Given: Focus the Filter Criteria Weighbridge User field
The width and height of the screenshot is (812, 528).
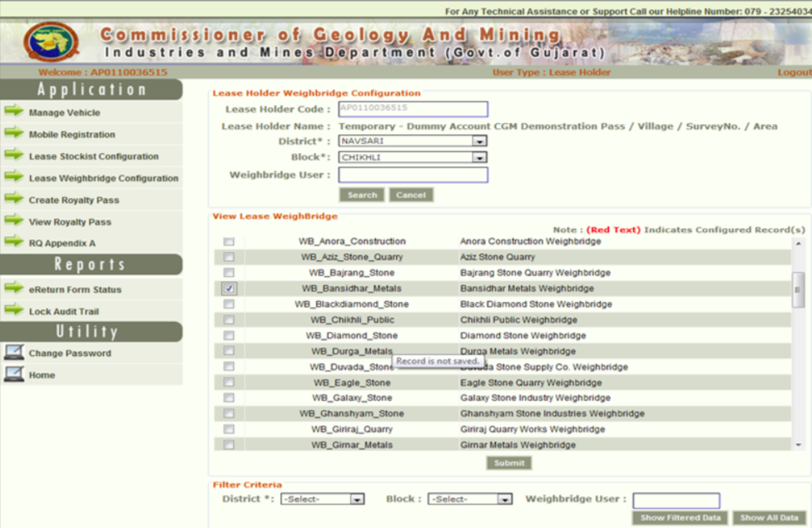Looking at the screenshot, I should pos(676,501).
